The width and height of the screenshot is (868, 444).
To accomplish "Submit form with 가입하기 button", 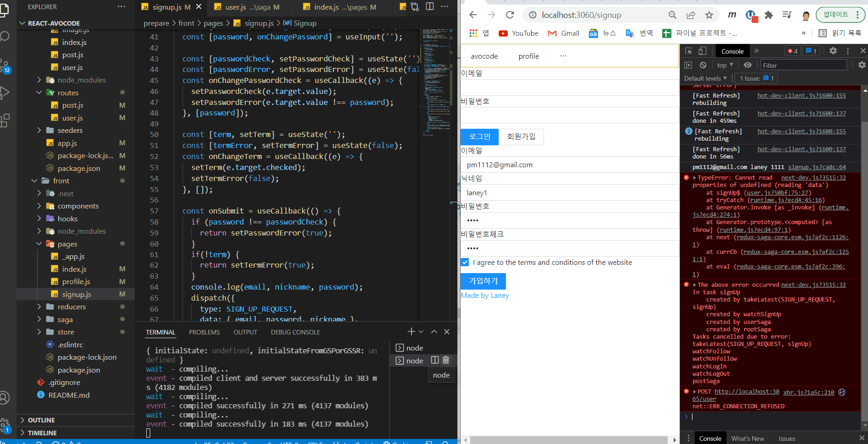I will 483,281.
